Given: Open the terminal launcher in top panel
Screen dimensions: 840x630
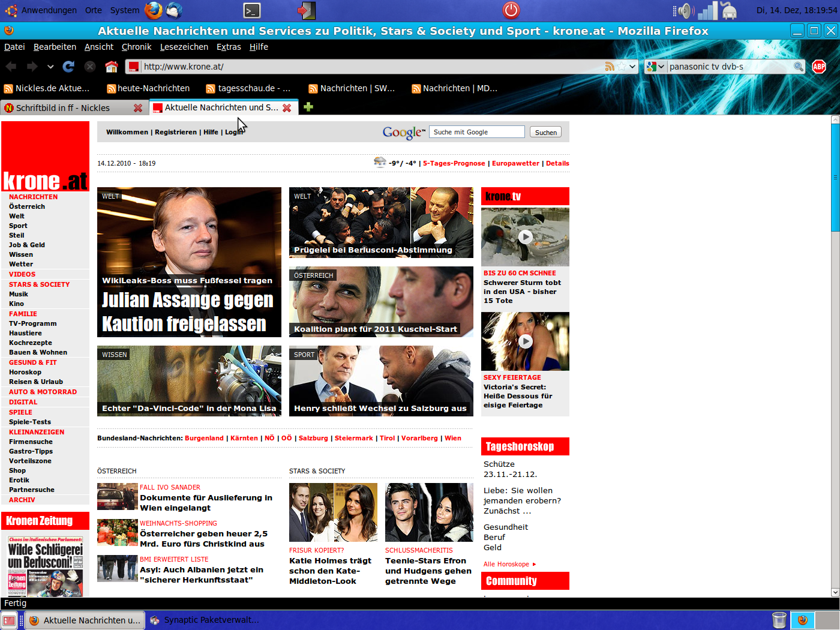Looking at the screenshot, I should point(252,10).
